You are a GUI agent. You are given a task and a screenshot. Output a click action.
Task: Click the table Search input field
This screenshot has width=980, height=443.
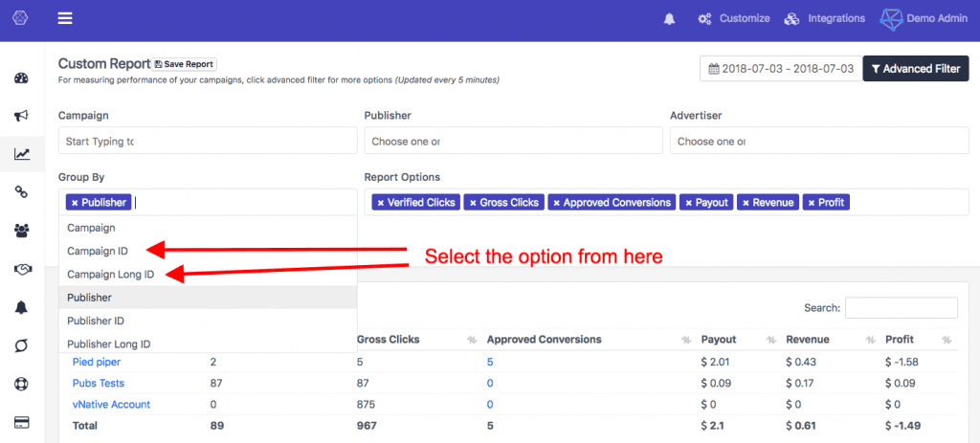pyautogui.click(x=901, y=307)
